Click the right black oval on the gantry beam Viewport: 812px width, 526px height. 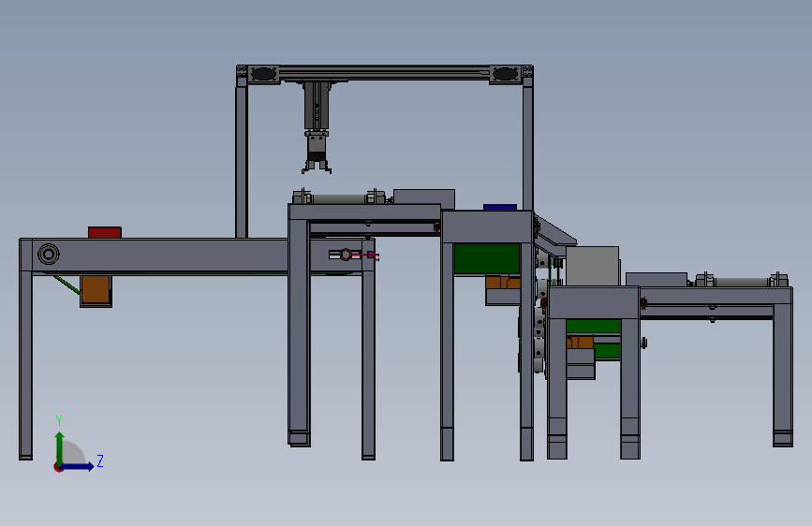coord(505,74)
